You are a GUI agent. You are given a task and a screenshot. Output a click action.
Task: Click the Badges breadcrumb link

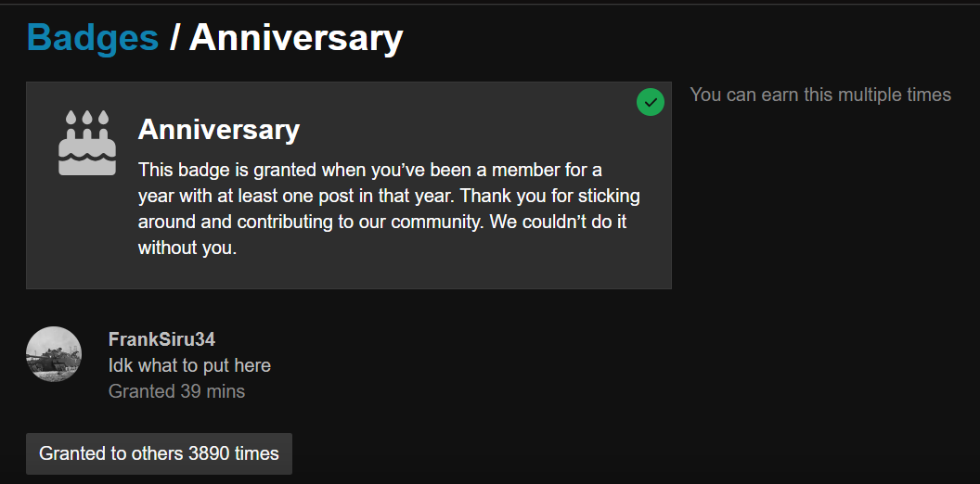click(93, 38)
